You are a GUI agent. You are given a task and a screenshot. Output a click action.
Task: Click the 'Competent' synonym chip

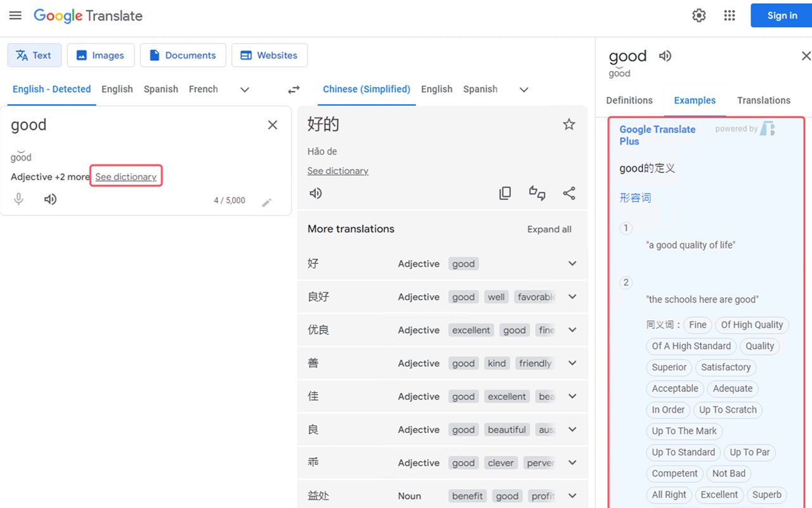click(675, 474)
